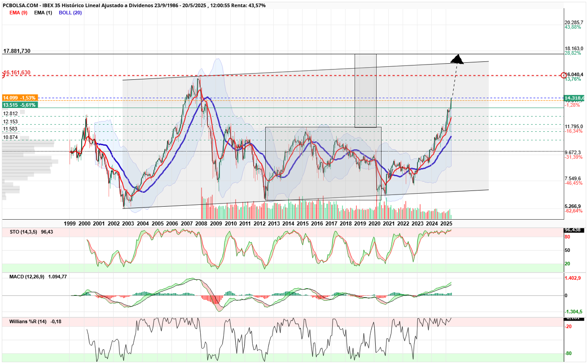Click the 12.153 level label
588x364 pixels.
(10, 121)
